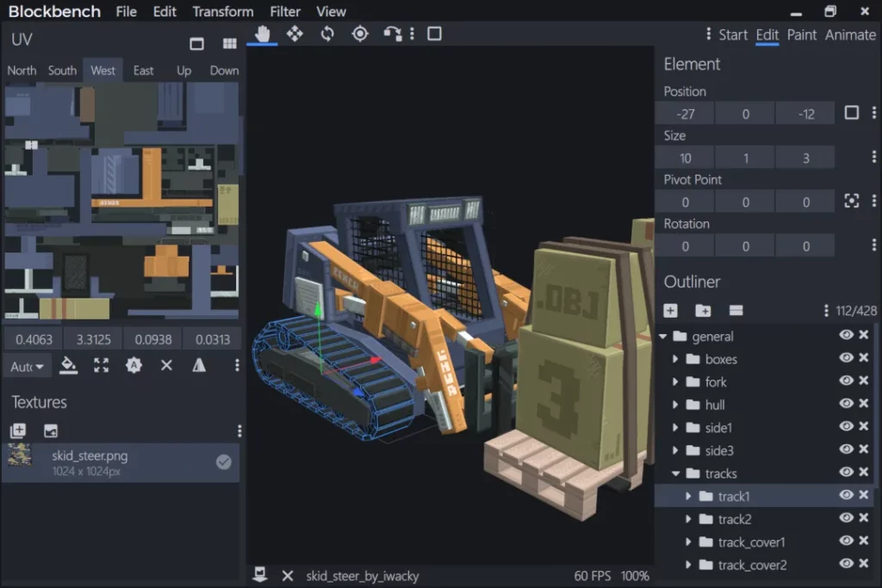Screen dimensions: 882x588
Task: Open the Filter menu
Action: (x=285, y=11)
